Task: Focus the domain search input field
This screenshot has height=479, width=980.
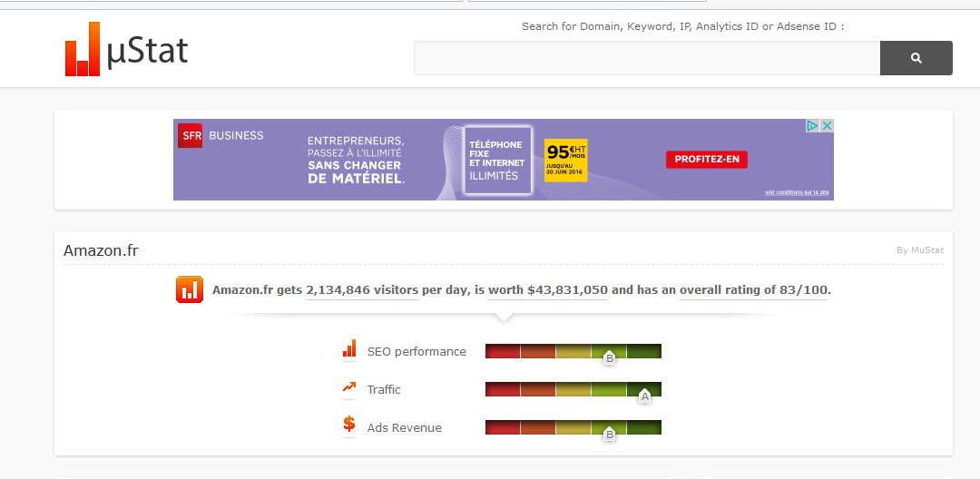Action: [x=647, y=58]
